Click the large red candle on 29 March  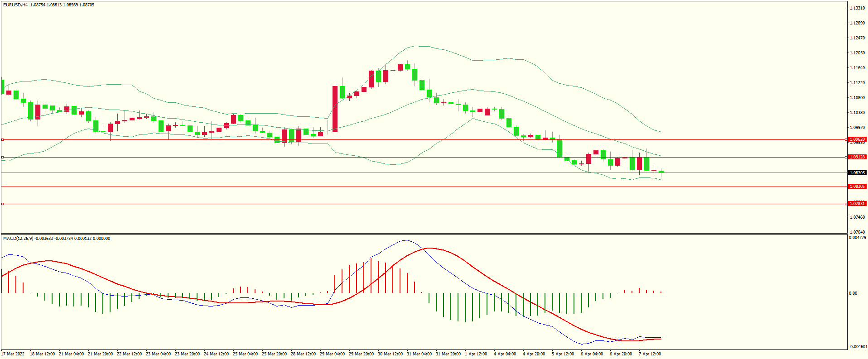[335, 109]
